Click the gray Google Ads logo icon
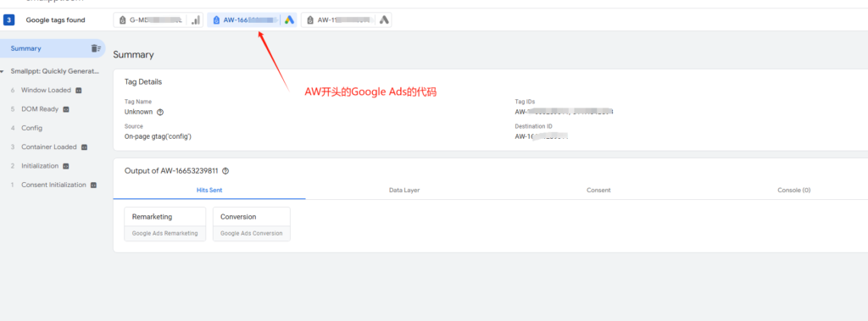The image size is (868, 321). click(x=384, y=20)
